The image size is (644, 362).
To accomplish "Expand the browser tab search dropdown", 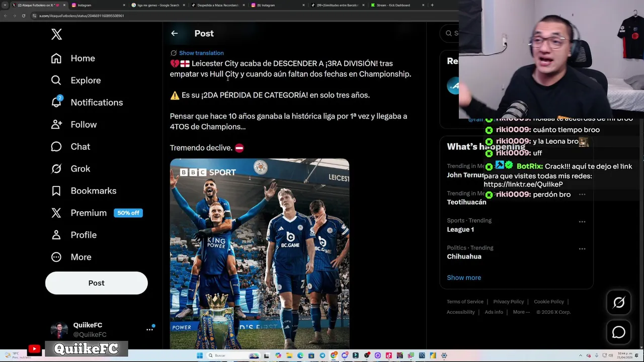I will pos(5,5).
